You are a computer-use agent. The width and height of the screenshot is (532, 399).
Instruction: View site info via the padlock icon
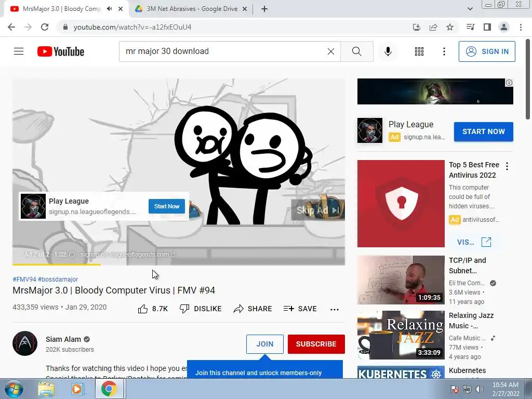65,27
